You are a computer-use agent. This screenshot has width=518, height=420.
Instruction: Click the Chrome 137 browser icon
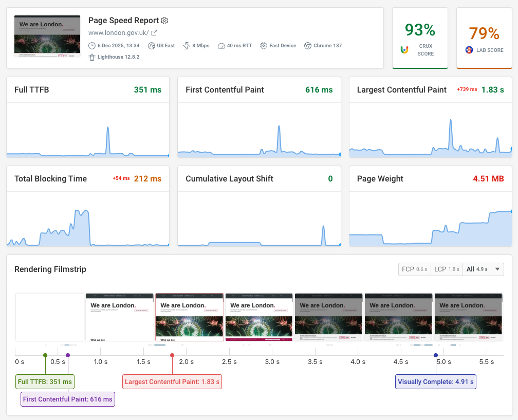(x=307, y=45)
